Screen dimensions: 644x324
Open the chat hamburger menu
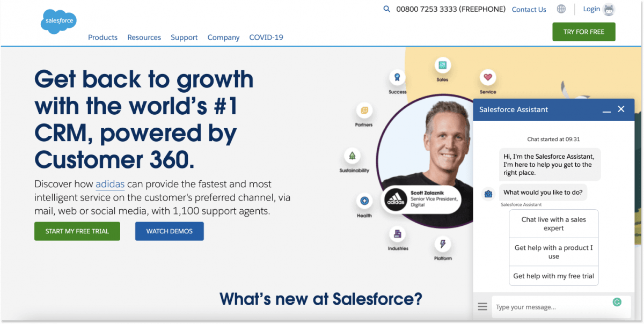(x=482, y=306)
